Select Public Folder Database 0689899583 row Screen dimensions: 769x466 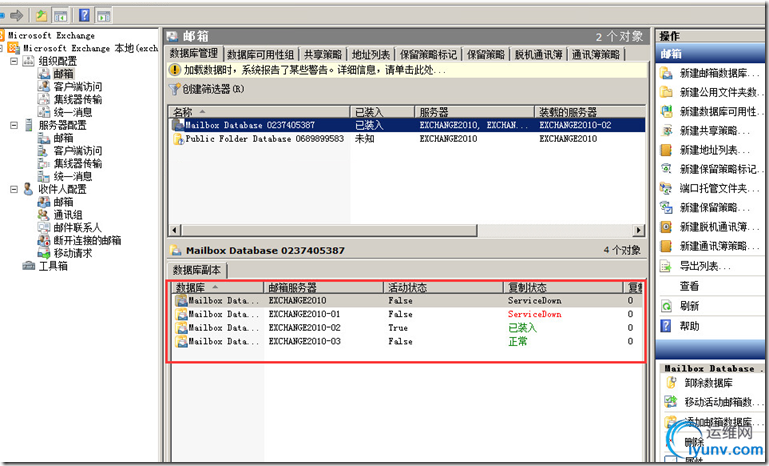click(x=407, y=139)
